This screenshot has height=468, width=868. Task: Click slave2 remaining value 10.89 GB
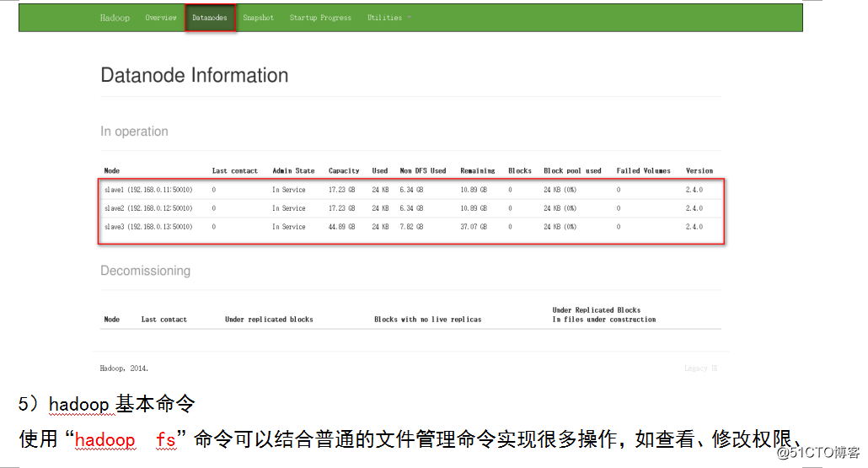coord(474,208)
